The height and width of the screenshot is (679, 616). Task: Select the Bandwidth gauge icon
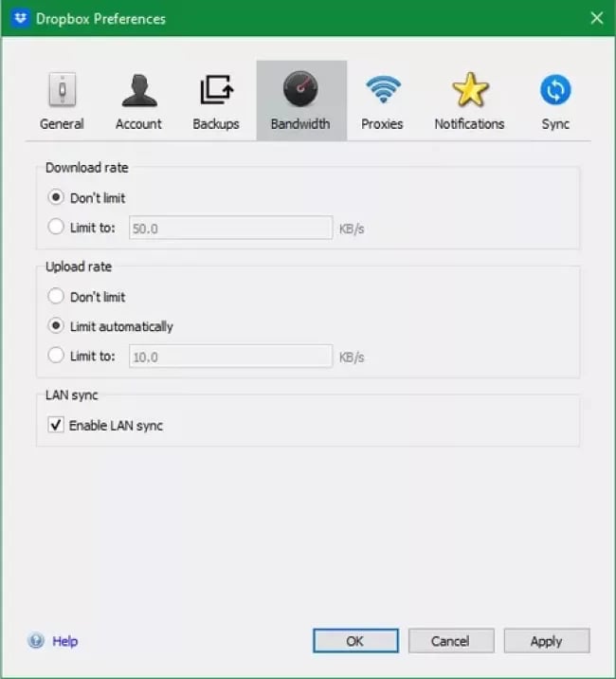[x=300, y=89]
